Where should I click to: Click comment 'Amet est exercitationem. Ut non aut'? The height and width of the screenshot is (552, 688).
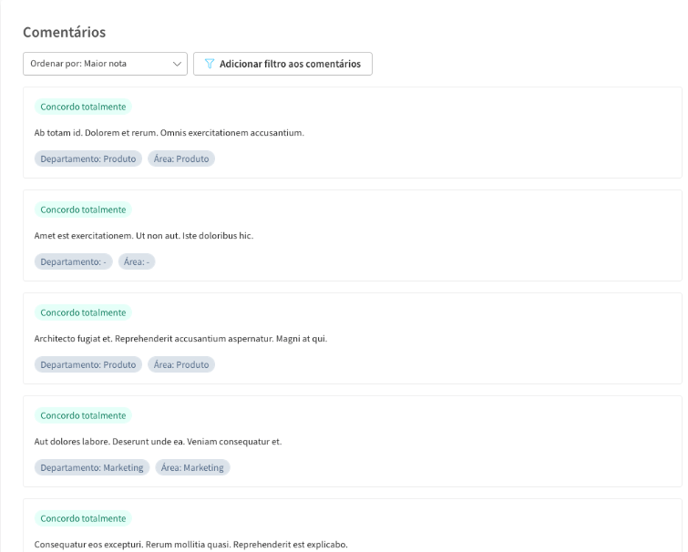[x=143, y=236]
